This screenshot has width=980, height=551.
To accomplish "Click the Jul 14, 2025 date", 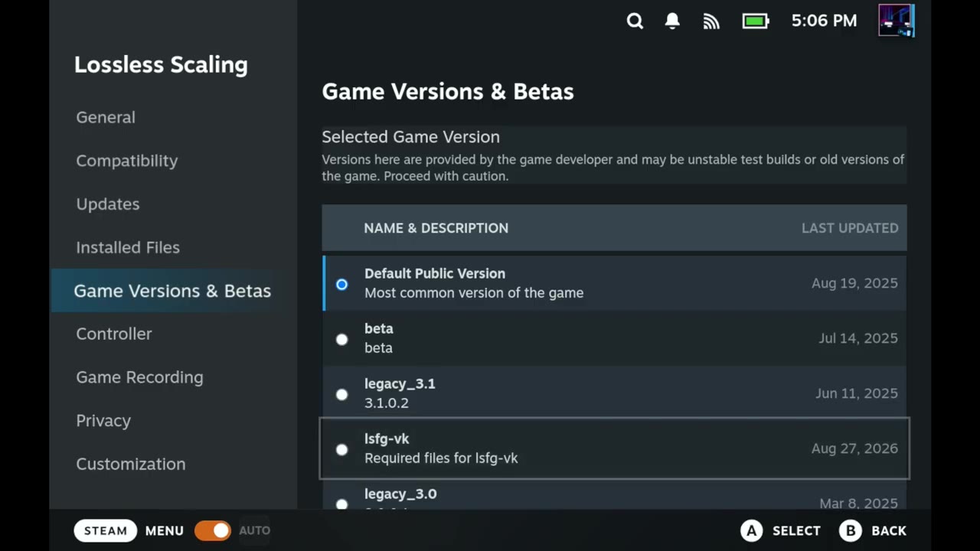I will click(x=858, y=338).
